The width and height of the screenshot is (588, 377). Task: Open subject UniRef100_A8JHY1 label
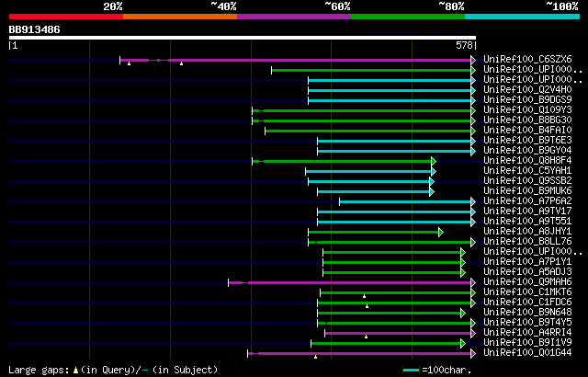[527, 232]
